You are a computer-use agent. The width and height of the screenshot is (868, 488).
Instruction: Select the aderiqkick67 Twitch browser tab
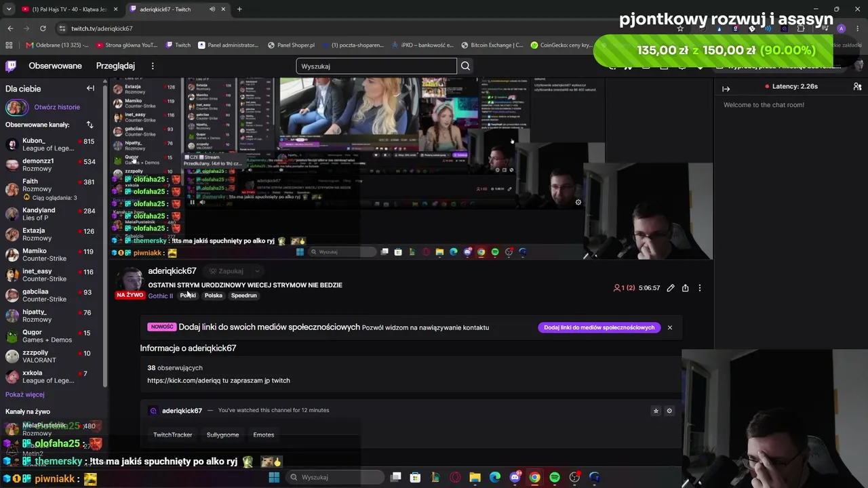(x=179, y=9)
